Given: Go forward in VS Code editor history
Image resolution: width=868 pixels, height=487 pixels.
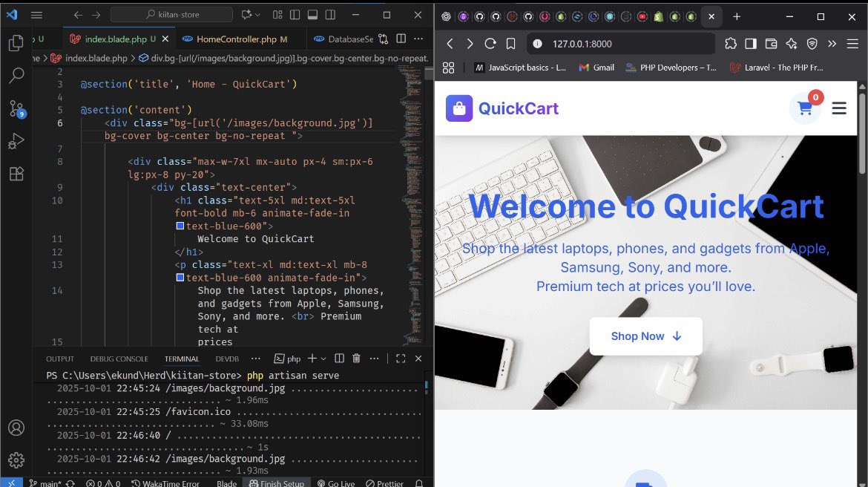Looking at the screenshot, I should coord(96,15).
